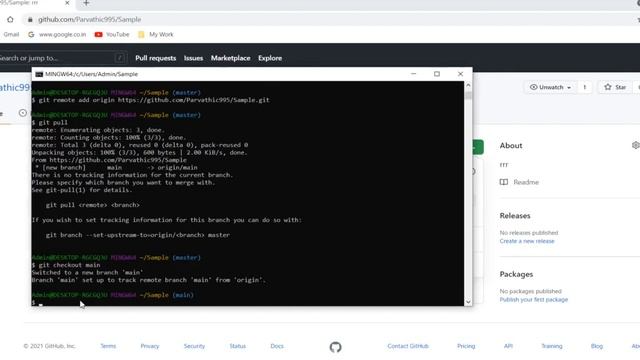Click the slash shortcut key icon
This screenshot has height=360, width=640.
point(120,58)
